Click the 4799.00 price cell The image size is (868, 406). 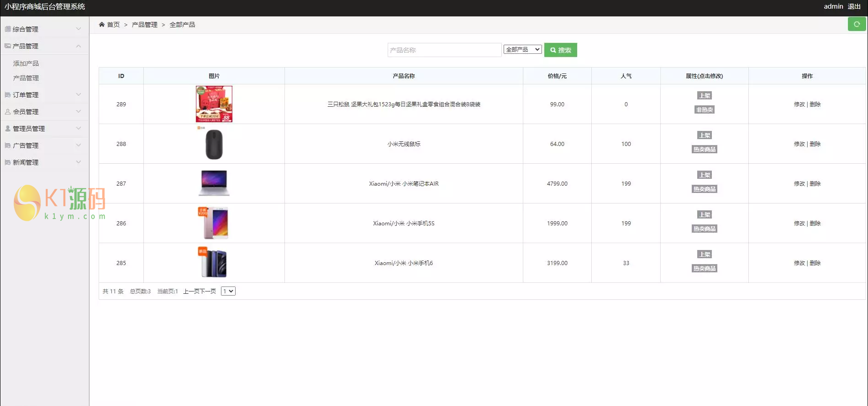point(557,184)
